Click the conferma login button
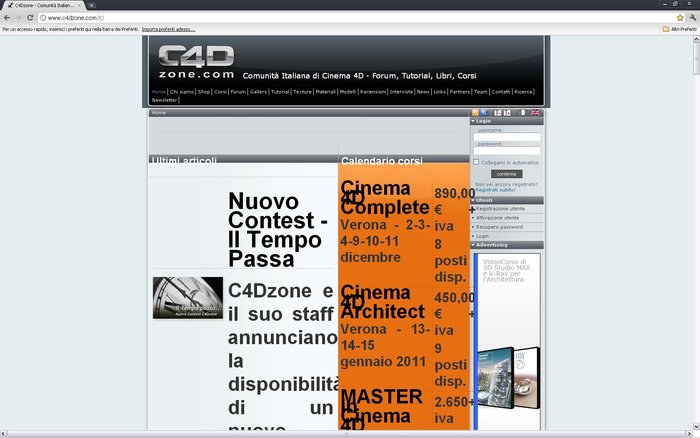This screenshot has width=700, height=438. 507,174
